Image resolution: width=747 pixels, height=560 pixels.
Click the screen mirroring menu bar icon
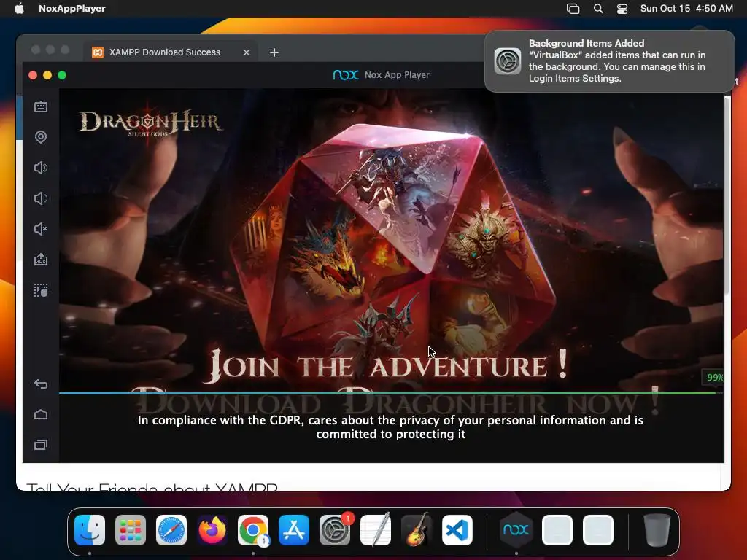click(x=573, y=8)
